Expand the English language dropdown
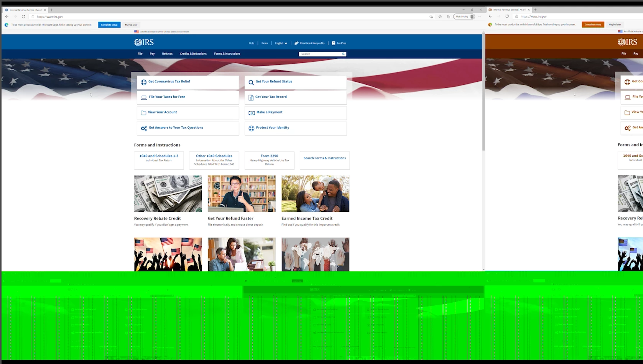The image size is (643, 364). pos(281,43)
